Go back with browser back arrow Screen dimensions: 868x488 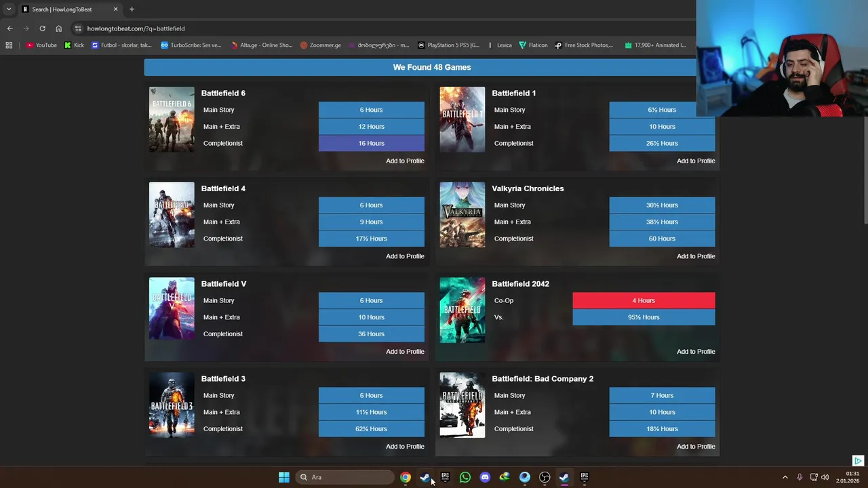tap(9, 28)
